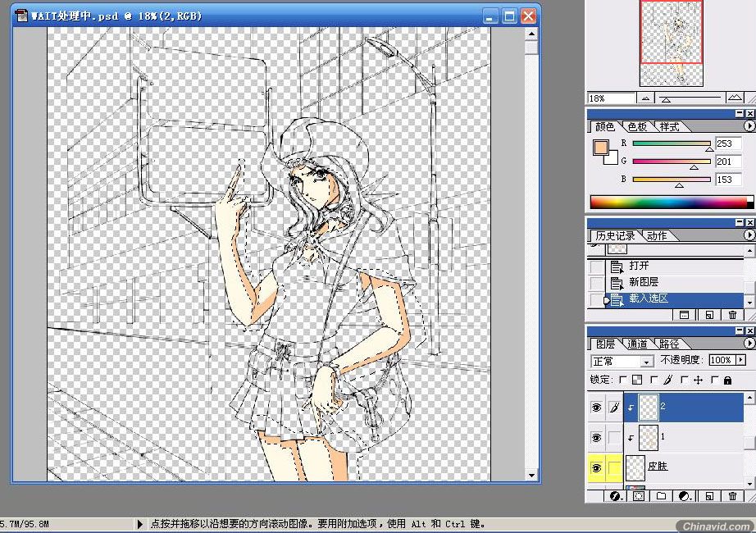
Task: Switch to the 路径 tab
Action: (x=669, y=344)
